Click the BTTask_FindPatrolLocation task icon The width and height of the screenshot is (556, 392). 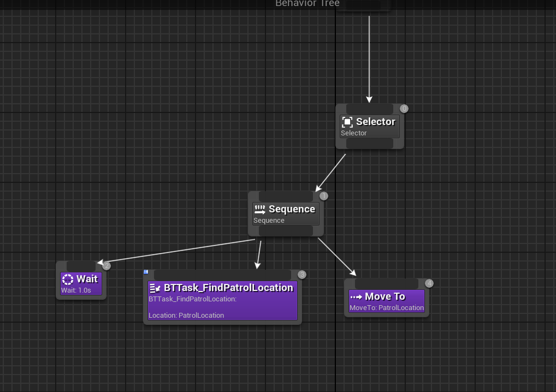[155, 288]
